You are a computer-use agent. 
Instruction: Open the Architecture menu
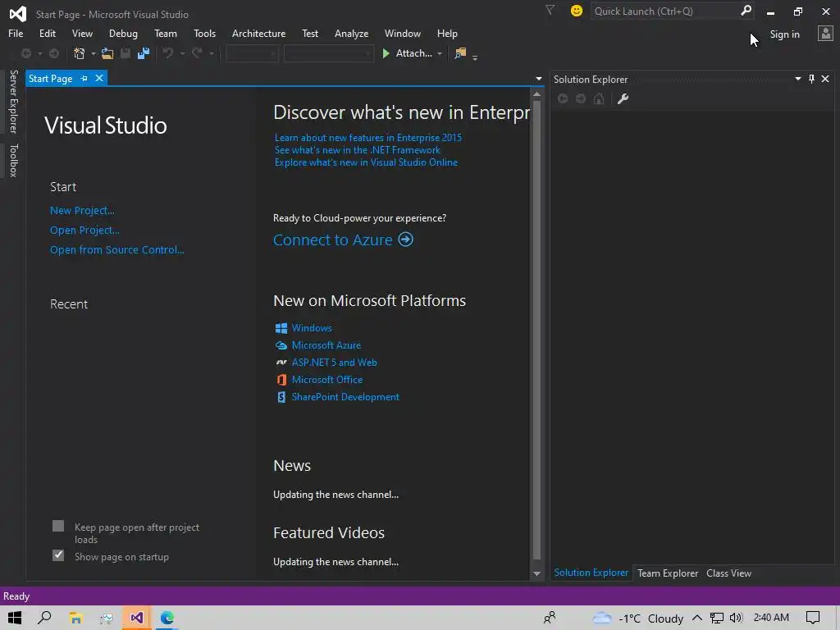(258, 33)
